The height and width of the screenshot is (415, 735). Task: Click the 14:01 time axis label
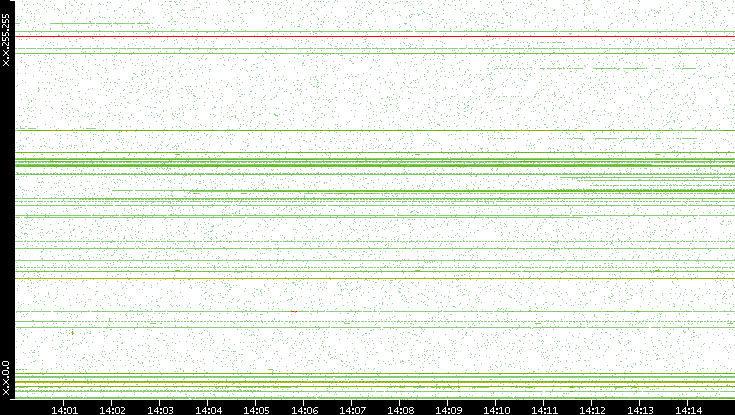point(64,410)
